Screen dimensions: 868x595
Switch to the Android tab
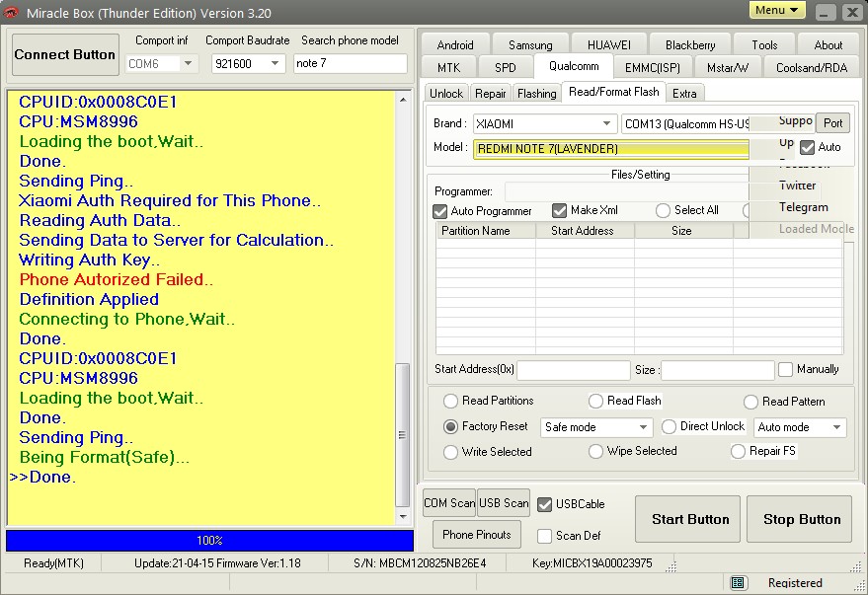coord(455,44)
